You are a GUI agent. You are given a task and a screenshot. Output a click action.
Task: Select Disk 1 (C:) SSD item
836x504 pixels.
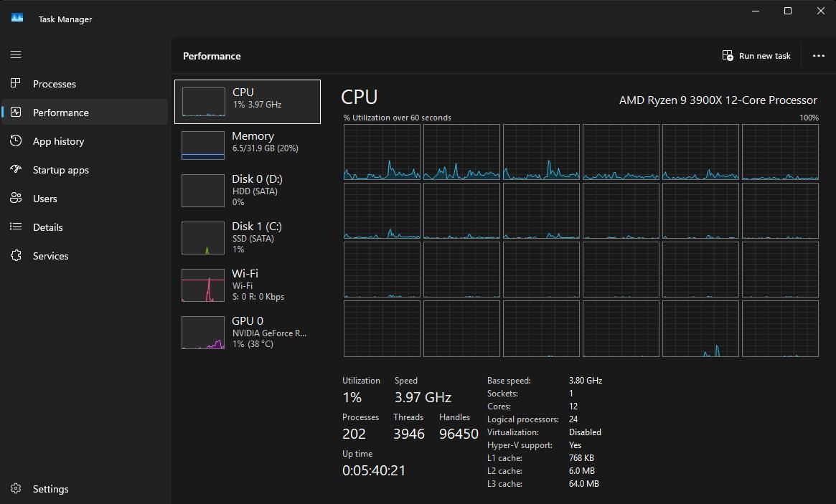248,237
